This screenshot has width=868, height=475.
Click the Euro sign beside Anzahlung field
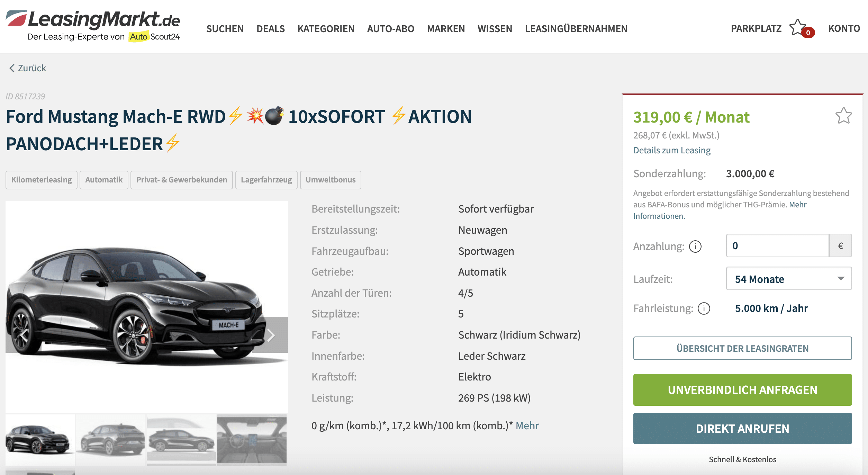click(840, 245)
